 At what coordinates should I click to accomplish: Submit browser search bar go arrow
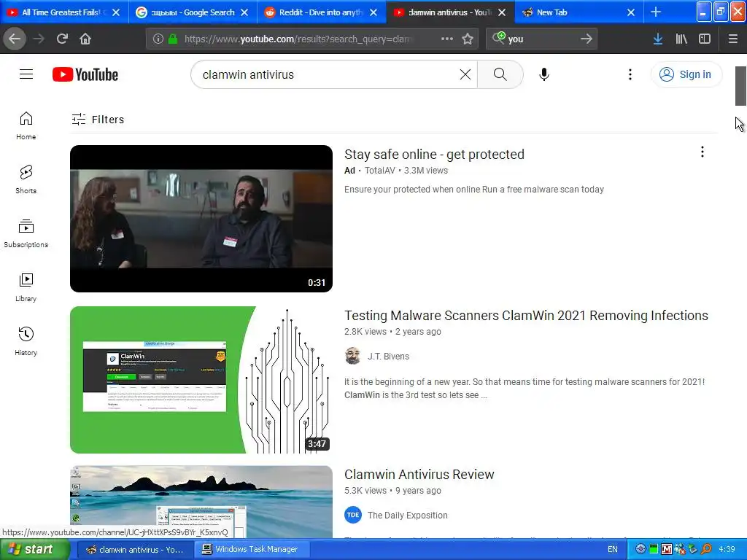point(586,39)
